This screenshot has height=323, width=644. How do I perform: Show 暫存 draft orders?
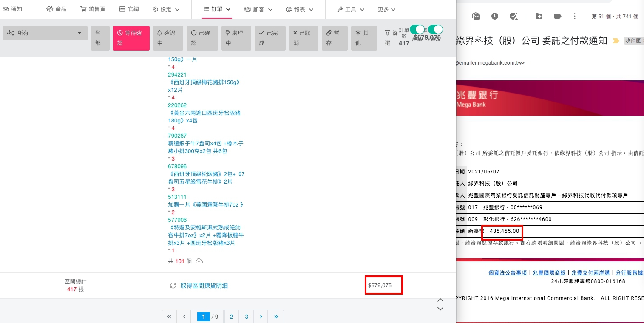(x=335, y=38)
